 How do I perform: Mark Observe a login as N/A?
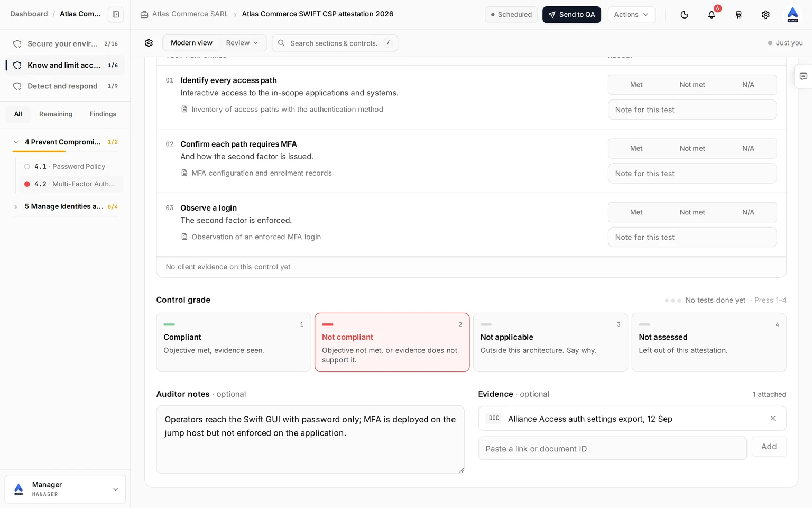tap(748, 212)
